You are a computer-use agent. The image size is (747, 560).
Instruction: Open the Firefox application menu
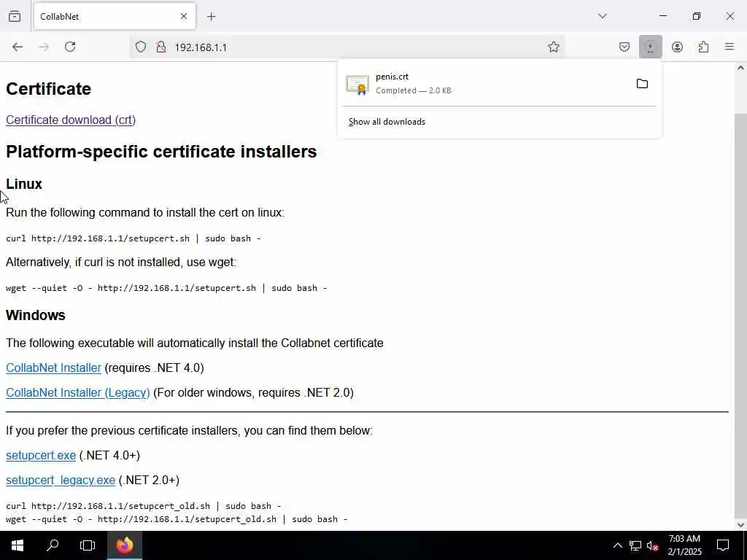click(x=729, y=47)
